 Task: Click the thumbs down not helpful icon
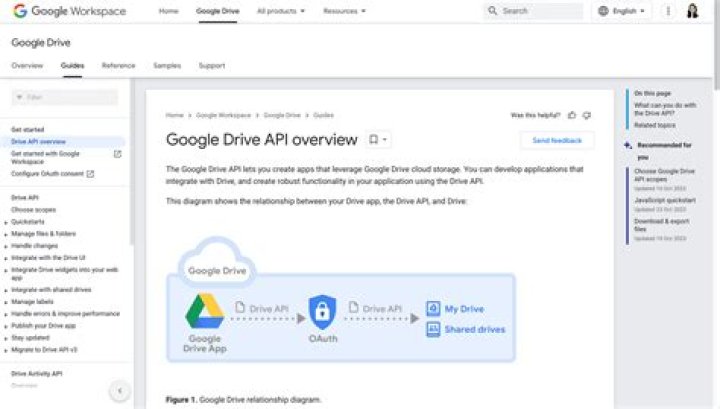pos(586,115)
